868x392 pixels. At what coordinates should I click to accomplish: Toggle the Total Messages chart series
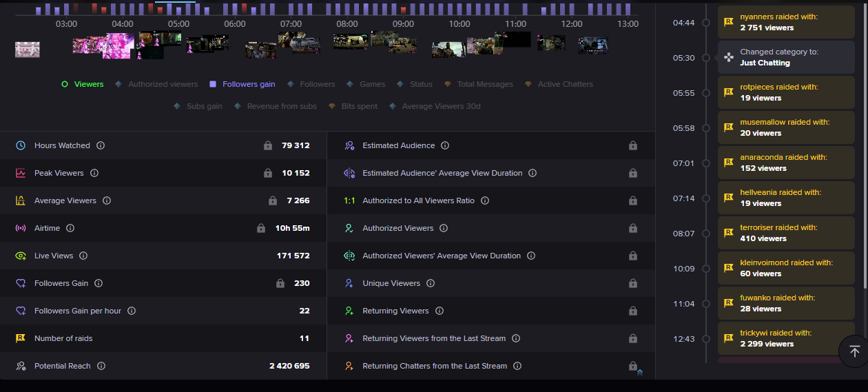[x=478, y=84]
